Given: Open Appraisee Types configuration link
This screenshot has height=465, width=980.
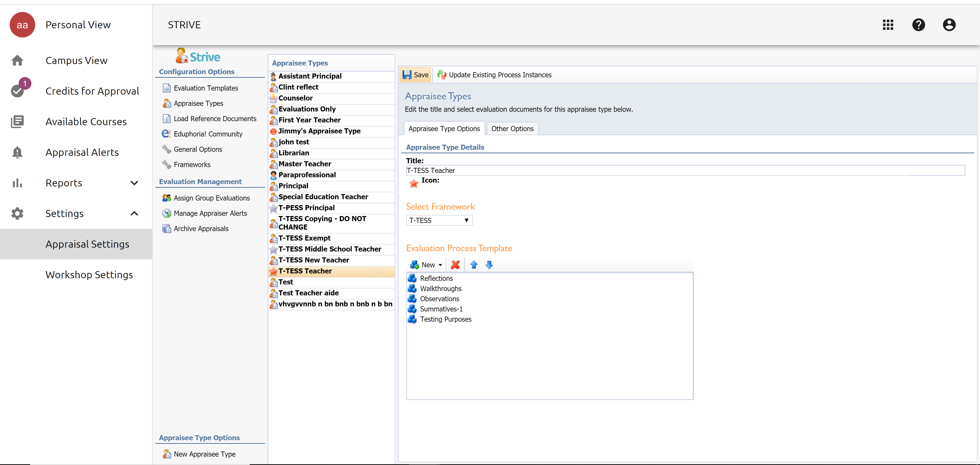Looking at the screenshot, I should (198, 103).
